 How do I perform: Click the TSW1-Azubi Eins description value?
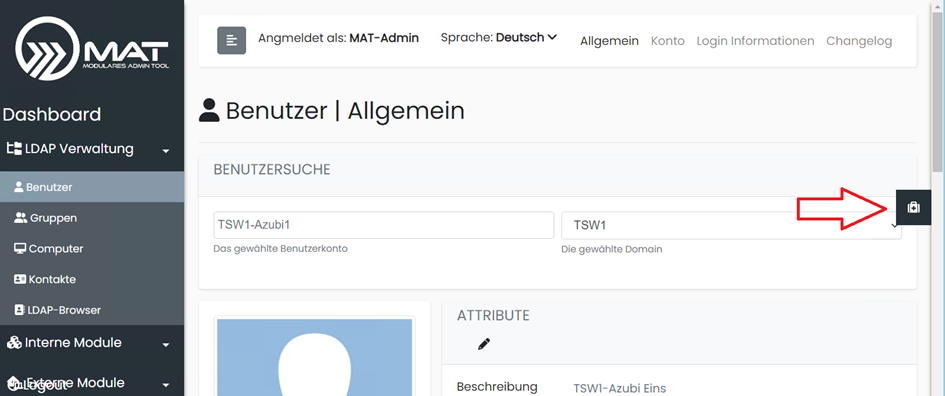point(620,388)
